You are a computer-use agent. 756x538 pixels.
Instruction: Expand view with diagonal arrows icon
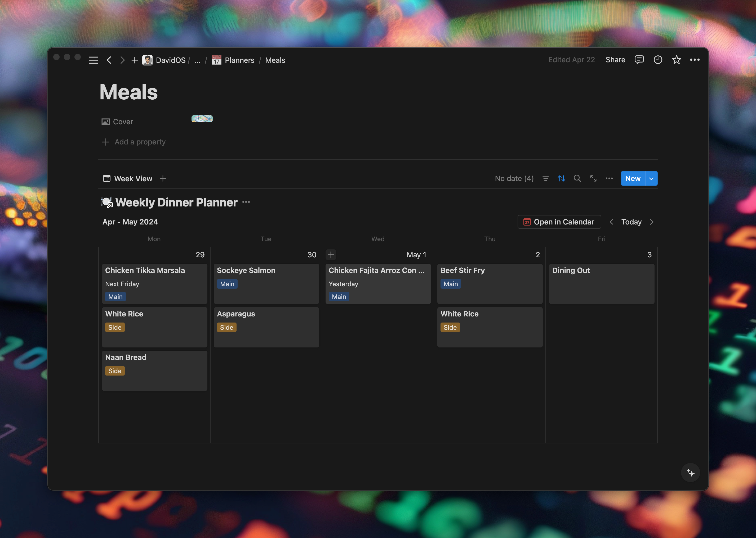(x=593, y=179)
